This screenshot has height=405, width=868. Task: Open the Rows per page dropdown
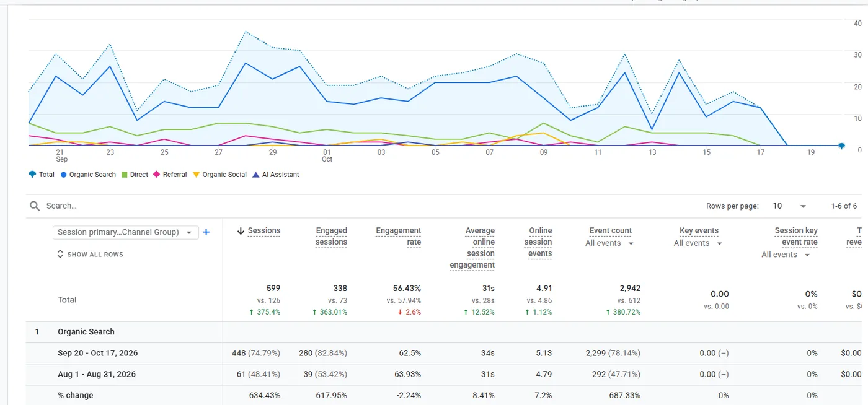[x=789, y=206]
